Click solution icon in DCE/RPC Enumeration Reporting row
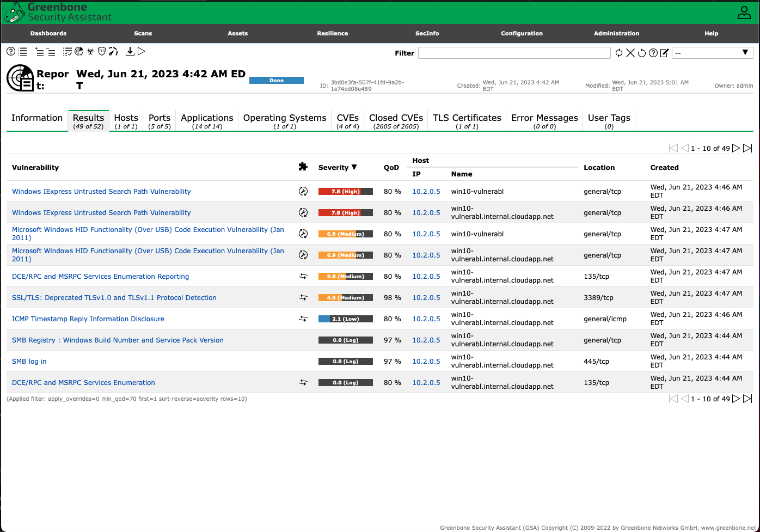The image size is (760, 532). (x=303, y=277)
